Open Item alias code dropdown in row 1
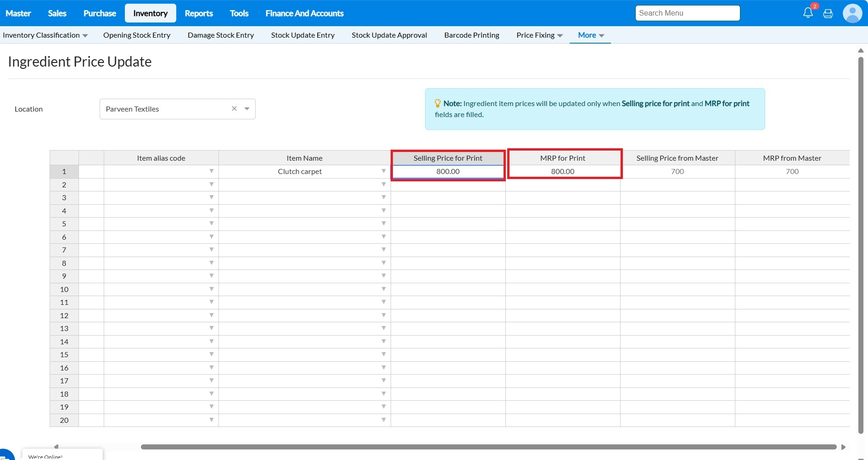Screen dimensions: 868x460 [x=211, y=171]
